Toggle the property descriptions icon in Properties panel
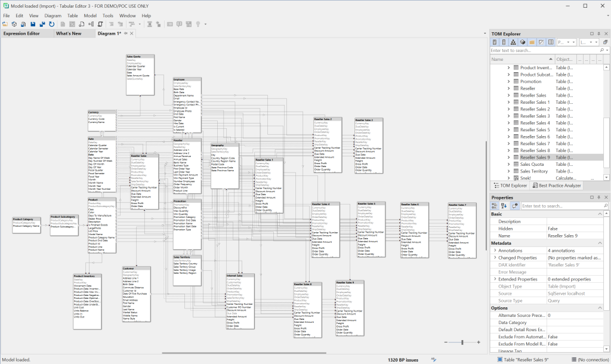 514,205
